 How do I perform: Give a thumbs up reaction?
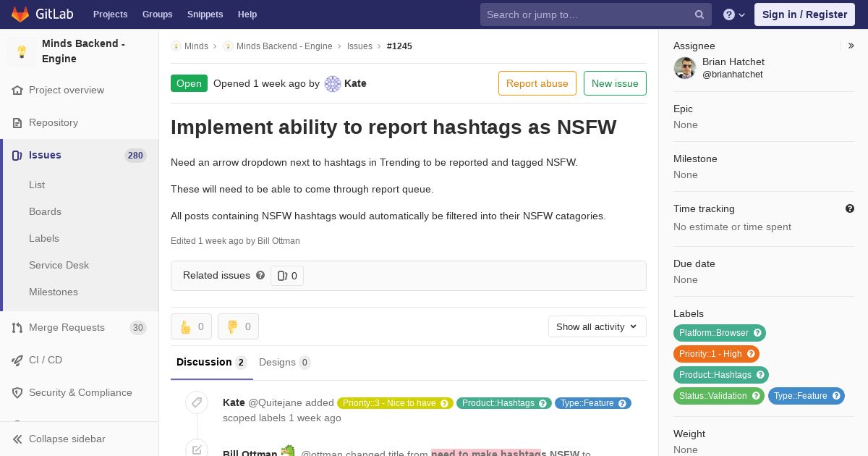click(191, 326)
